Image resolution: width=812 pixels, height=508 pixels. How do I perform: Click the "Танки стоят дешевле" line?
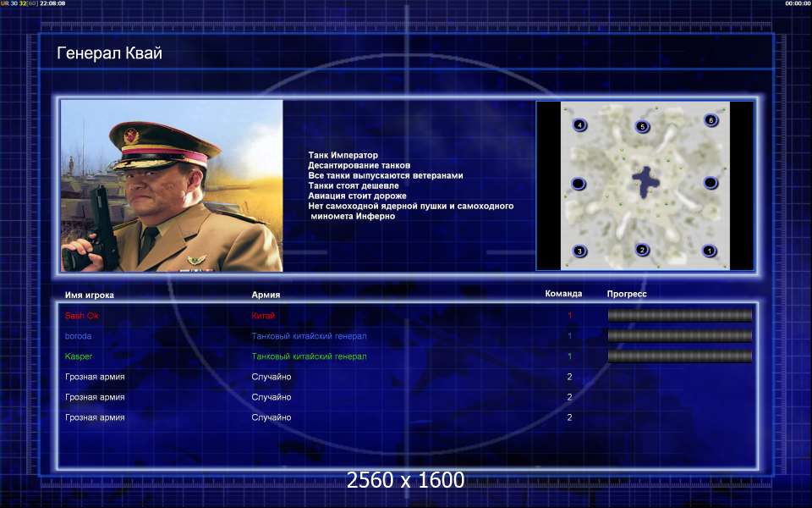[x=354, y=185]
